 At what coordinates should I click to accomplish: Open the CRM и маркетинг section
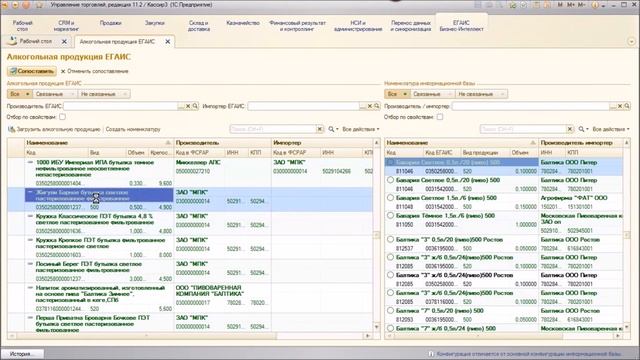[x=66, y=26]
